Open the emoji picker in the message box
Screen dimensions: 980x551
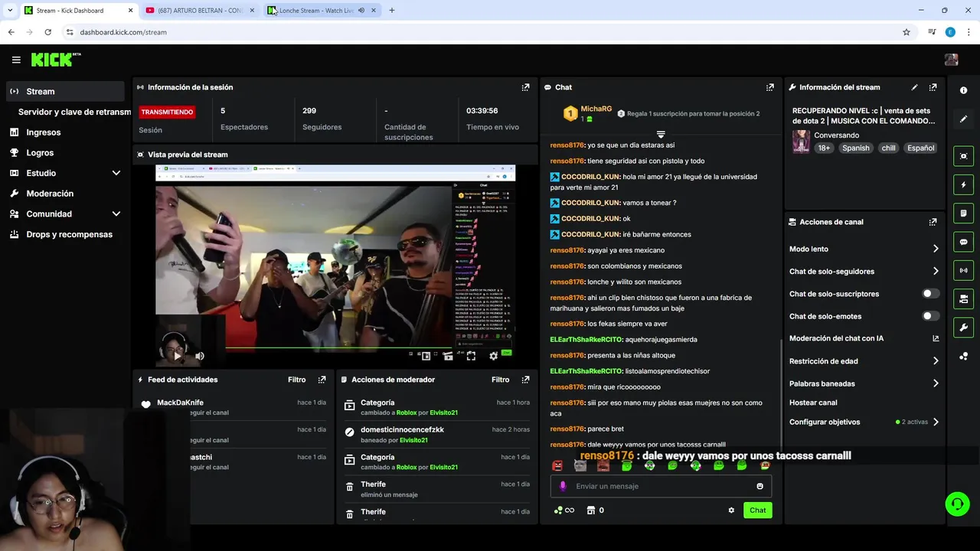click(x=759, y=486)
